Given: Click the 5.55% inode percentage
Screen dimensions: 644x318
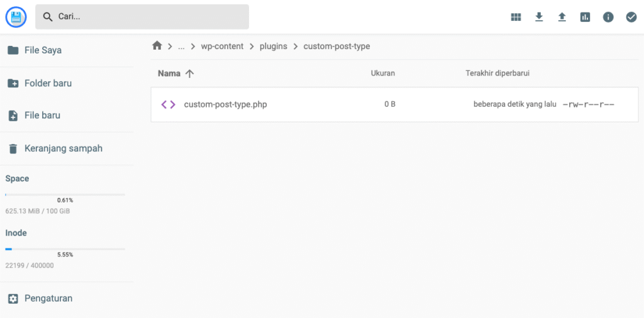Looking at the screenshot, I should 65,255.
